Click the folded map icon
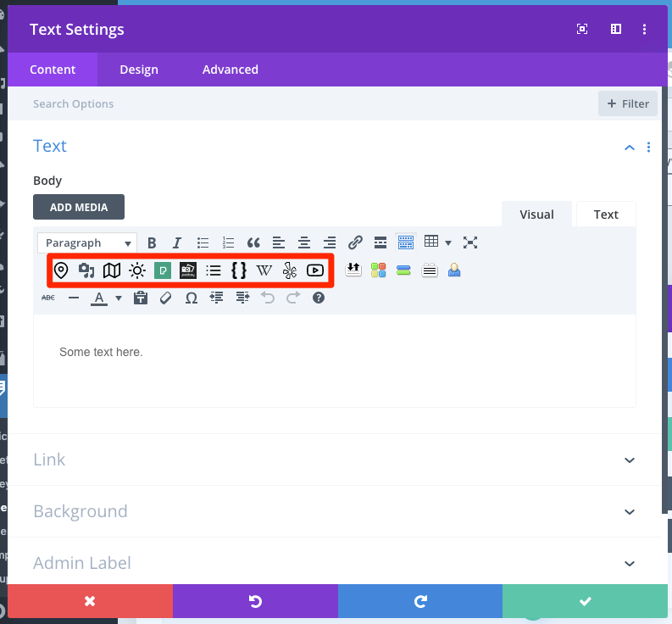 [112, 270]
